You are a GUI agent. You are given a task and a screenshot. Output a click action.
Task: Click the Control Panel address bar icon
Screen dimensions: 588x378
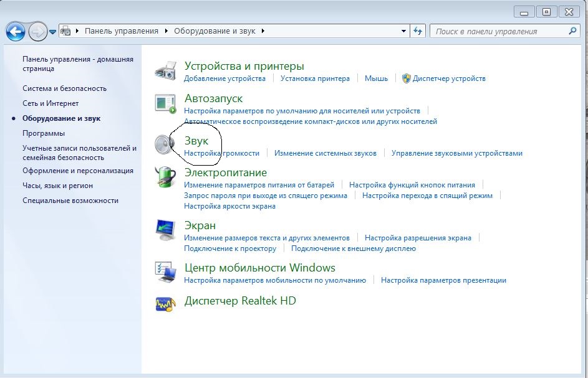click(x=65, y=31)
